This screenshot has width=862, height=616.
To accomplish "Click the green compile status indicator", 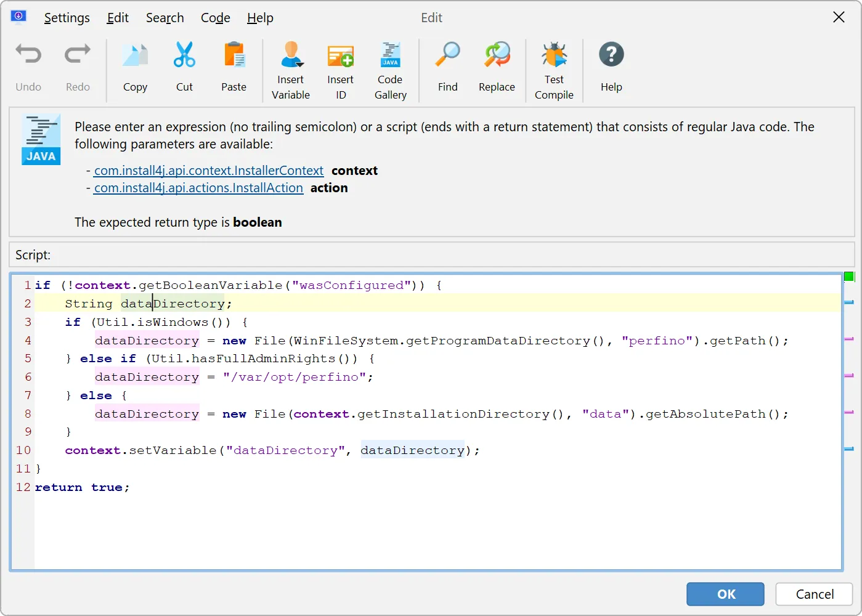I will pos(849,277).
